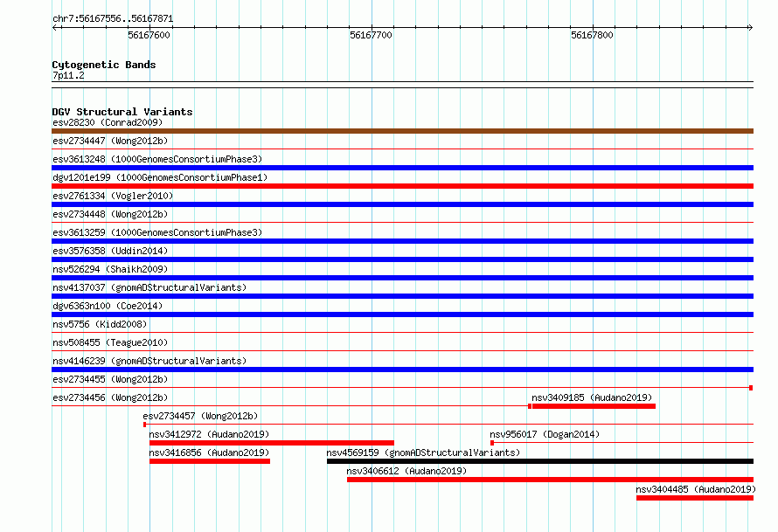Open nsv3404485 (Audano2019) label
This screenshot has width=778, height=532.
[696, 489]
